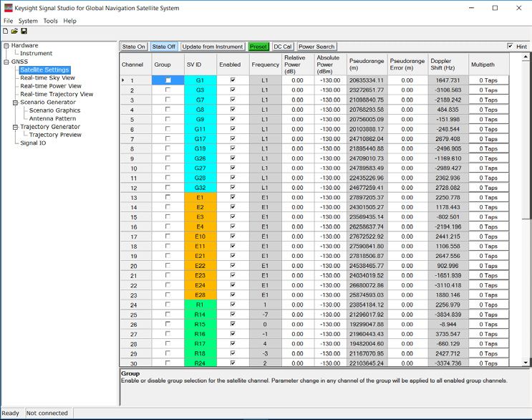Open Scenario Graphics
The height and width of the screenshot is (420, 532).
54,110
